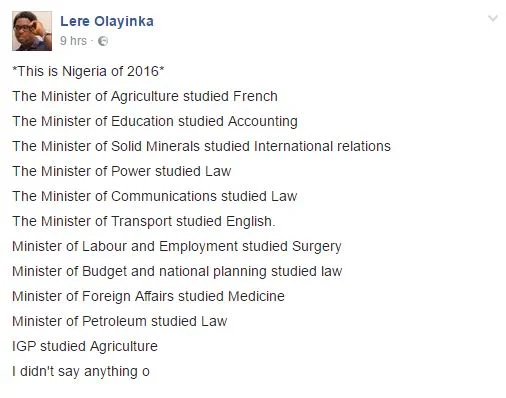
Task: Open Lere Olayinka's profile picture
Action: point(32,31)
